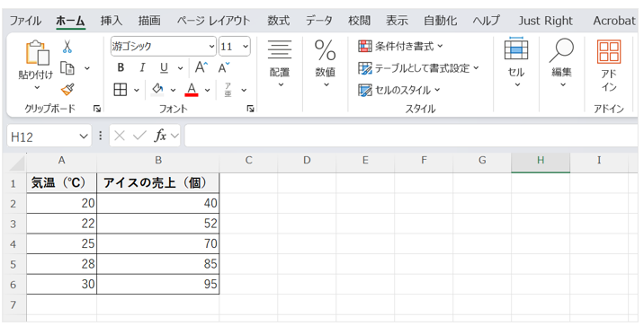Launch the クリップボード pane dialog launcher
644x326 pixels.
tap(97, 109)
